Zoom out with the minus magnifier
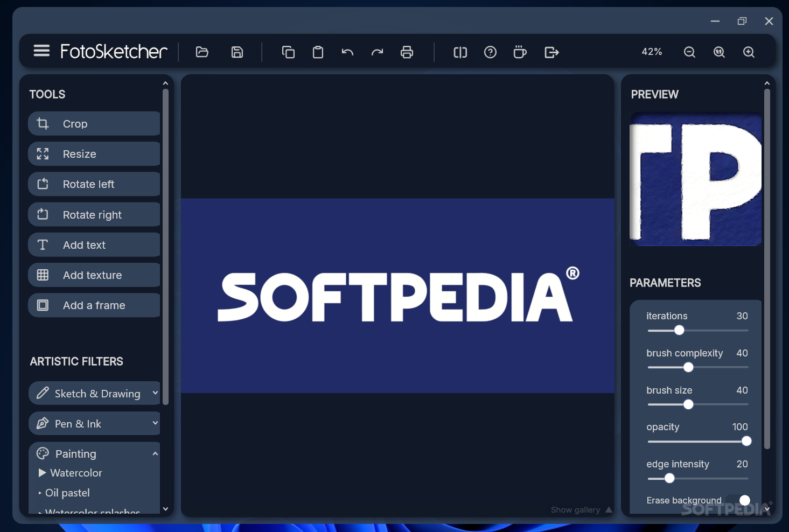The width and height of the screenshot is (789, 532). click(689, 52)
